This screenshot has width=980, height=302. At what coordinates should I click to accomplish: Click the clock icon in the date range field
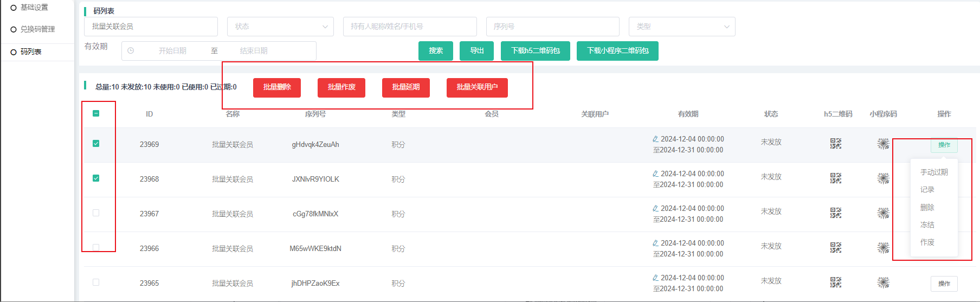(x=131, y=51)
